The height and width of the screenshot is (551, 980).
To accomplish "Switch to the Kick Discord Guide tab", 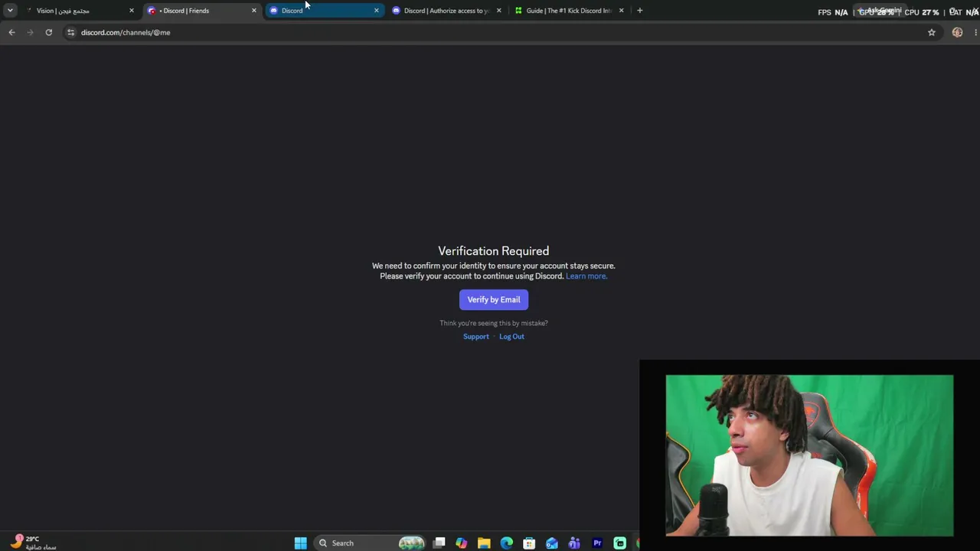I will pyautogui.click(x=568, y=11).
